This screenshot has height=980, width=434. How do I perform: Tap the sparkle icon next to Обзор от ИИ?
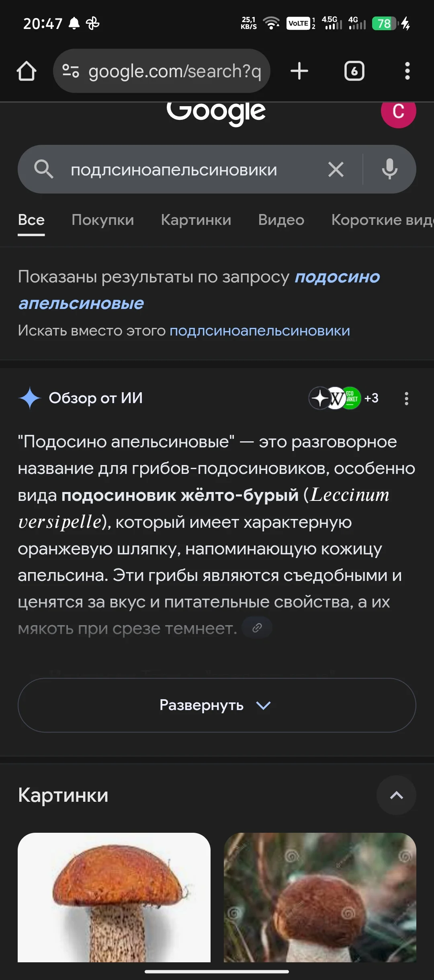coord(31,398)
